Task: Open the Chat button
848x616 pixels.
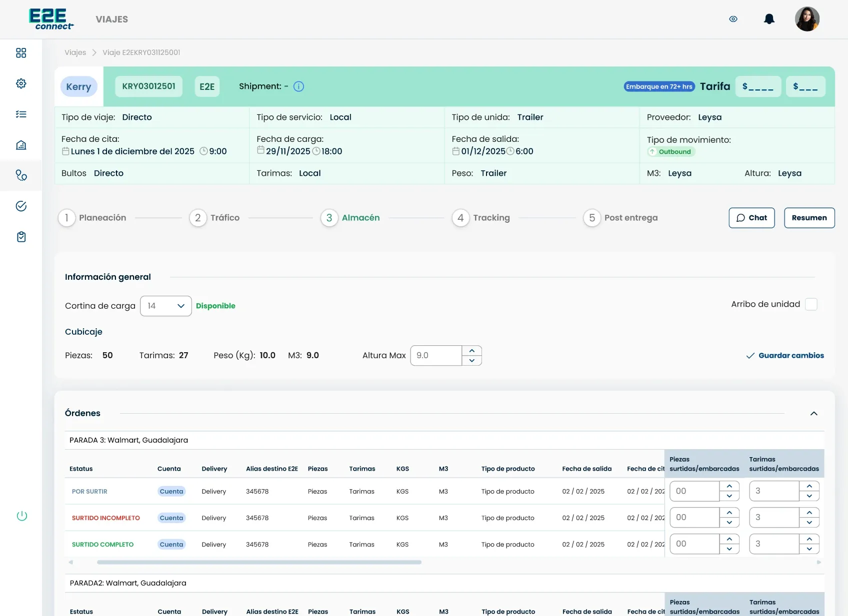Action: [x=751, y=218]
